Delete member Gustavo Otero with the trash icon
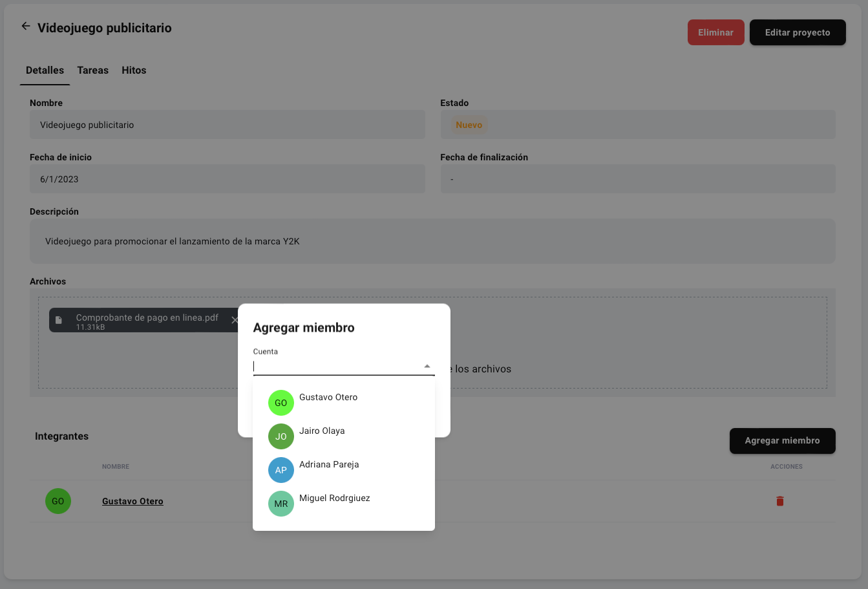The width and height of the screenshot is (868, 589). [779, 501]
